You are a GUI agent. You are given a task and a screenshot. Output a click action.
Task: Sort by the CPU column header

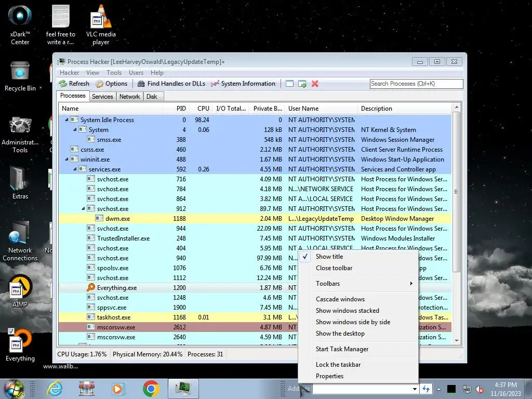point(201,109)
